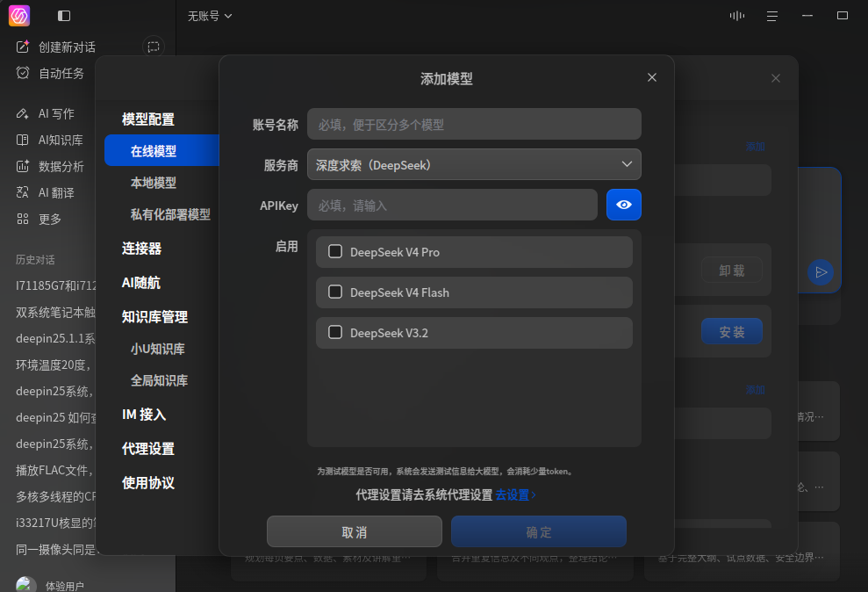The height and width of the screenshot is (592, 868).
Task: Open the 知识库管理 settings section
Action: pyautogui.click(x=154, y=317)
